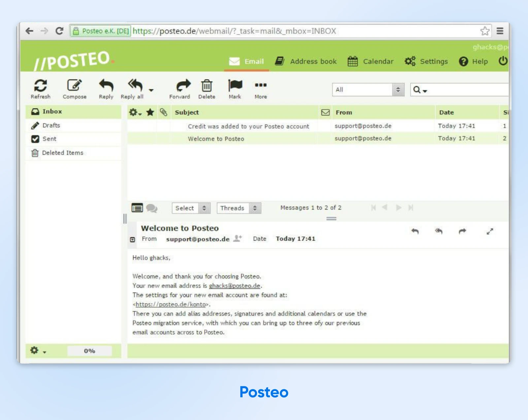The width and height of the screenshot is (528, 420).
Task: Click the logout power icon
Action: [x=503, y=61]
